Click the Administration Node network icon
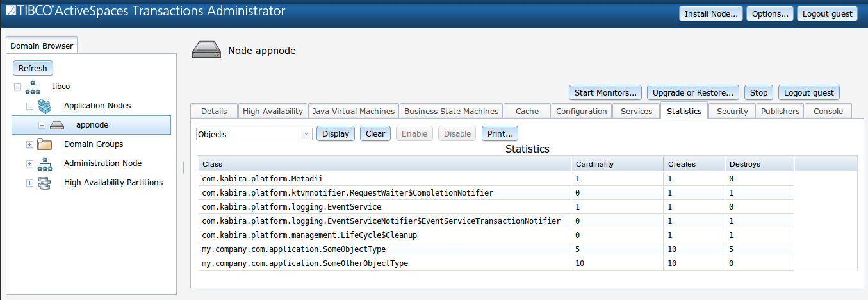This screenshot has height=300, width=868. coord(44,163)
